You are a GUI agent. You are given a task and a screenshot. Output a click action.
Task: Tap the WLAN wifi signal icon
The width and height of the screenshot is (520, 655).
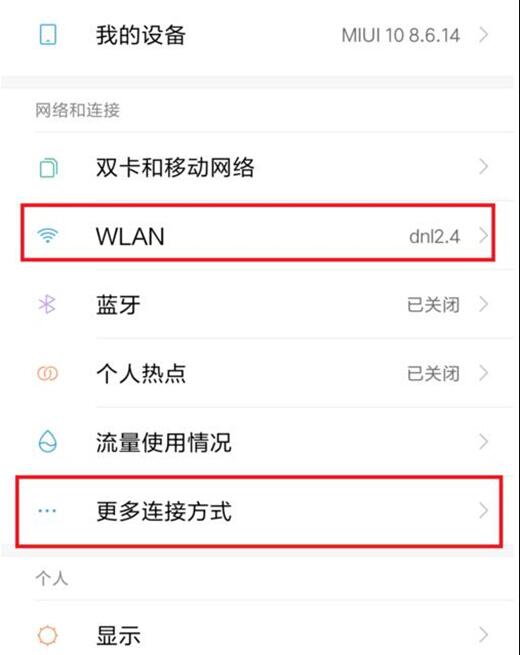48,235
